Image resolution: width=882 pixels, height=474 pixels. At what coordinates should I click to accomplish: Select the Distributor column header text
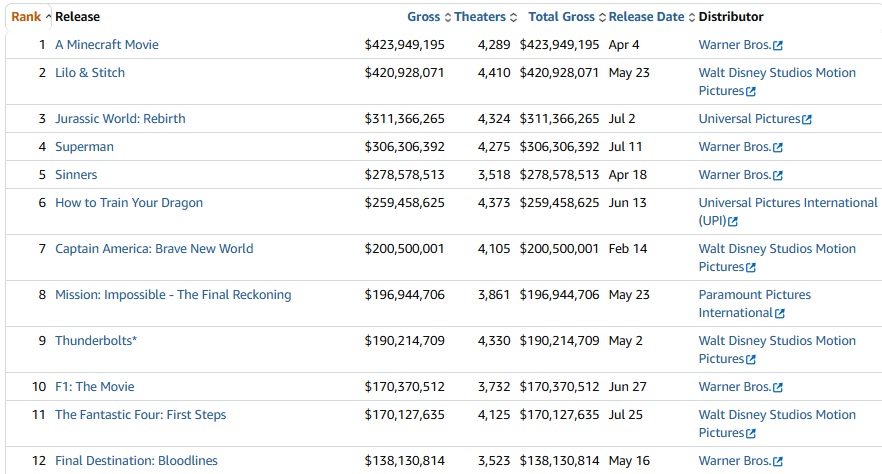[731, 17]
